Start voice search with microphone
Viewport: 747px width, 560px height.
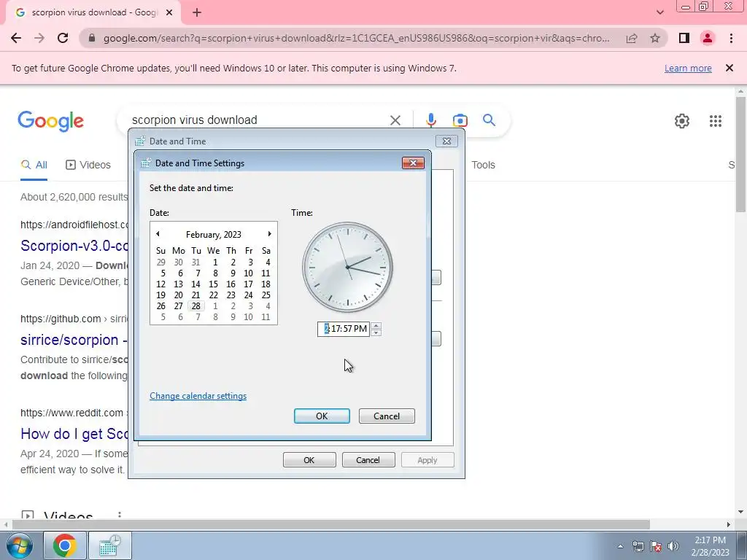pyautogui.click(x=430, y=120)
